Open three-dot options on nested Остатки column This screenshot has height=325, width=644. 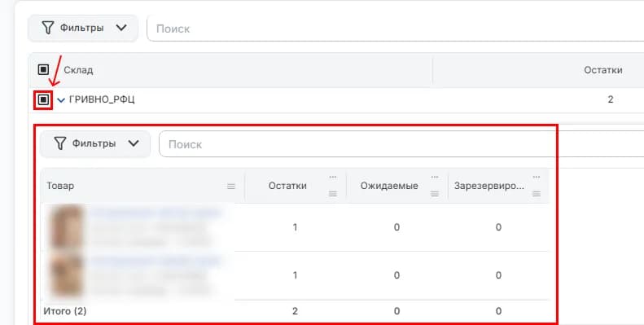pos(333,177)
